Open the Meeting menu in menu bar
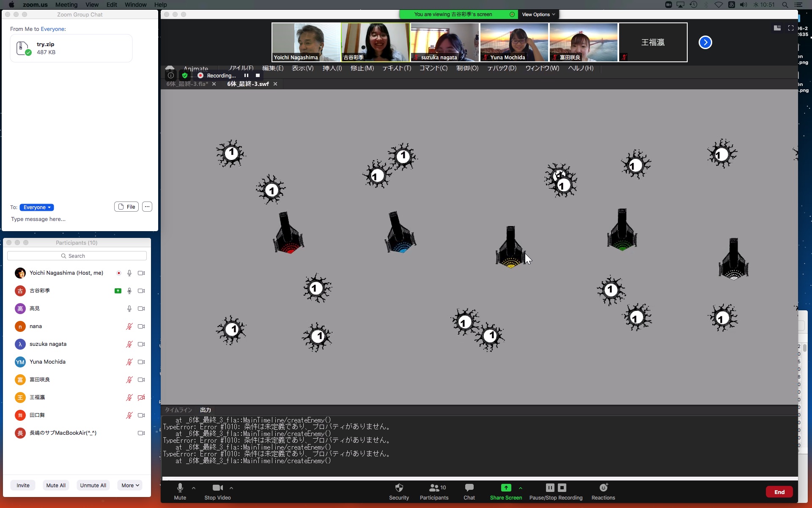Image resolution: width=812 pixels, height=508 pixels. click(66, 5)
